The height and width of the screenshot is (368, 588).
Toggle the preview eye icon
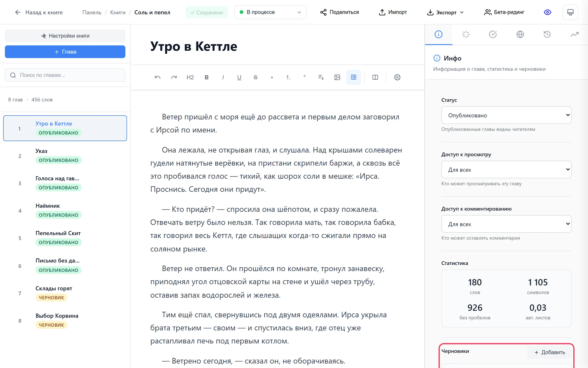coord(547,12)
